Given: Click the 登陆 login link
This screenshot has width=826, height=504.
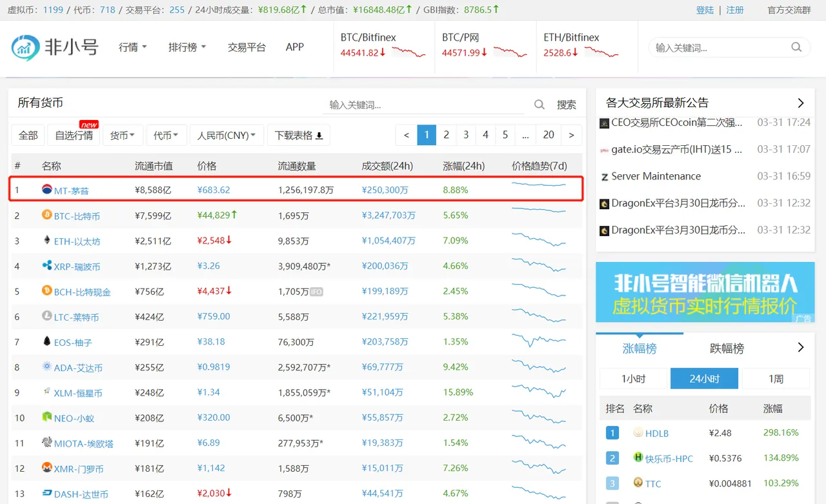Looking at the screenshot, I should coord(705,10).
